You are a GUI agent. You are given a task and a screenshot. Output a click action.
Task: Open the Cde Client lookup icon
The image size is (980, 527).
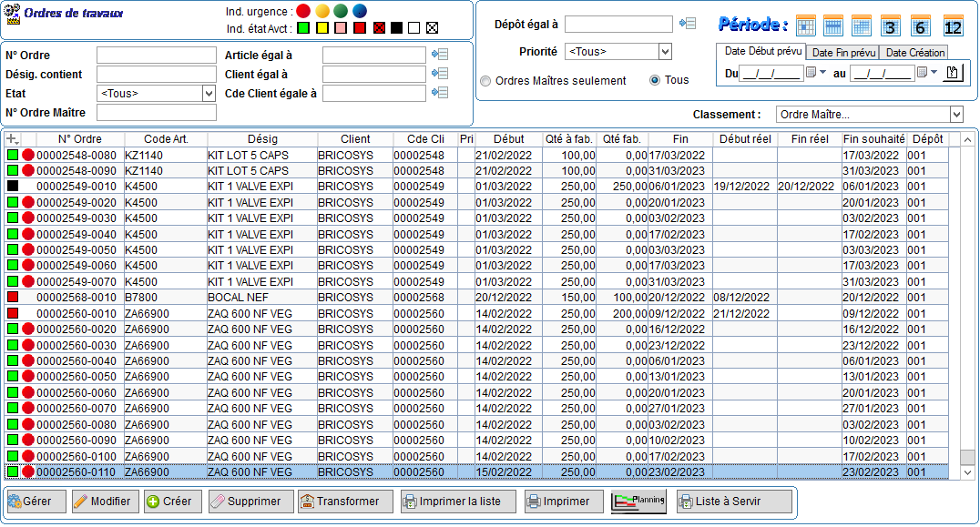(440, 93)
